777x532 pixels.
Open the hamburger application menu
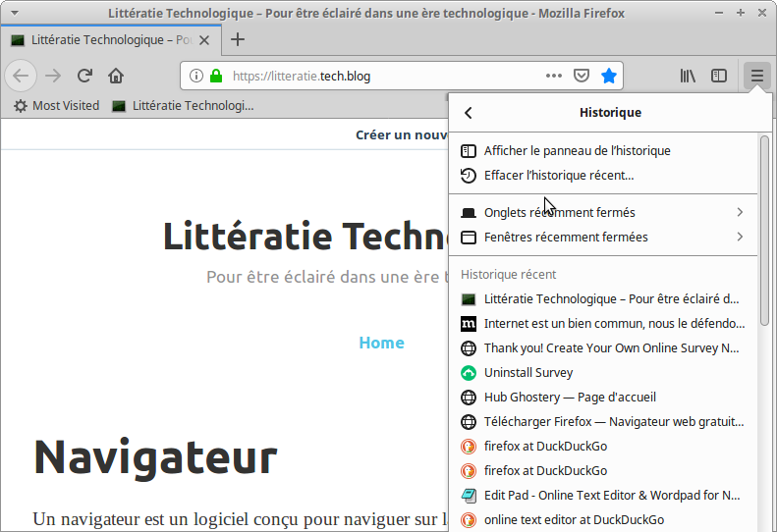click(756, 76)
